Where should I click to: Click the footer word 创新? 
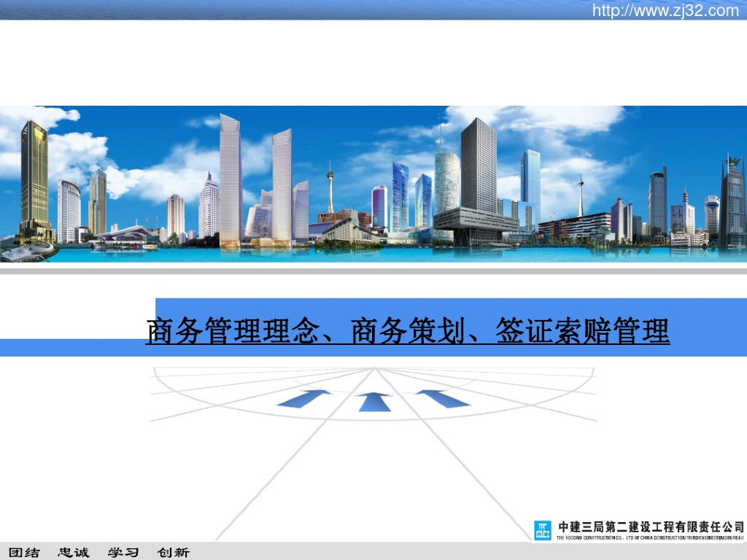174,553
